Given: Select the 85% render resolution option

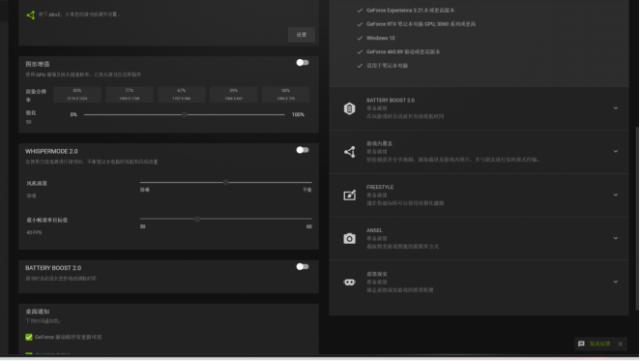Looking at the screenshot, I should (77, 94).
